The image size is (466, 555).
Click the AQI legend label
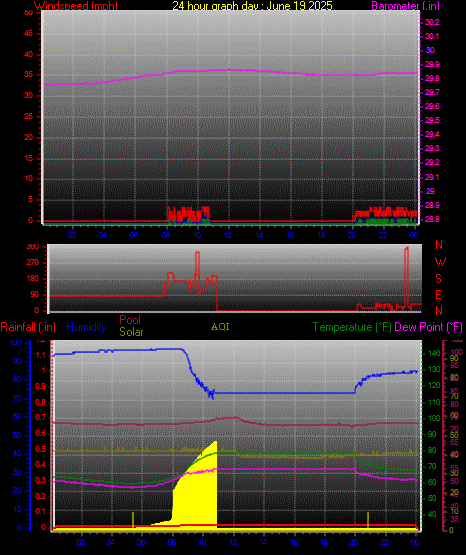point(220,327)
